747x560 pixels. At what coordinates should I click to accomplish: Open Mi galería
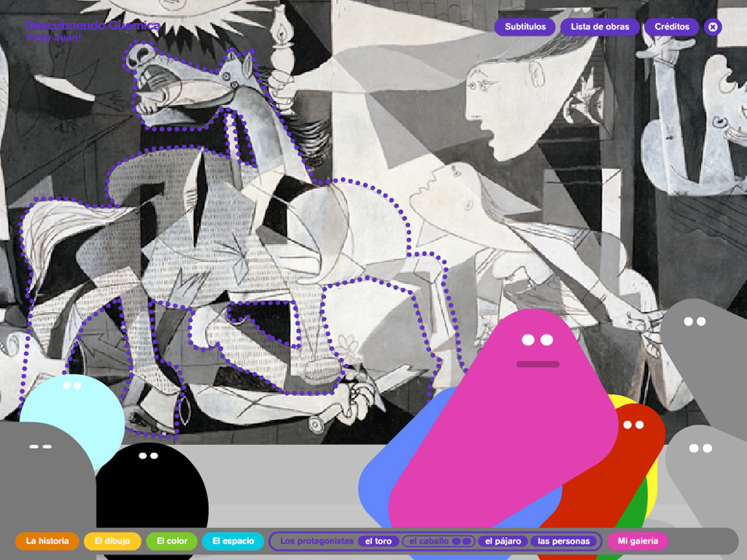pos(638,541)
